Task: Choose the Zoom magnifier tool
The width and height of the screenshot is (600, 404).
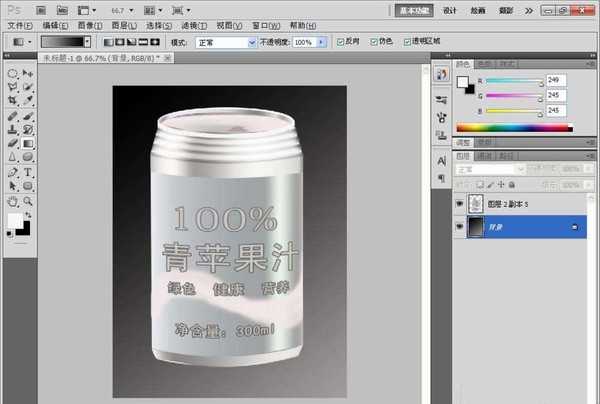Action: coord(27,200)
